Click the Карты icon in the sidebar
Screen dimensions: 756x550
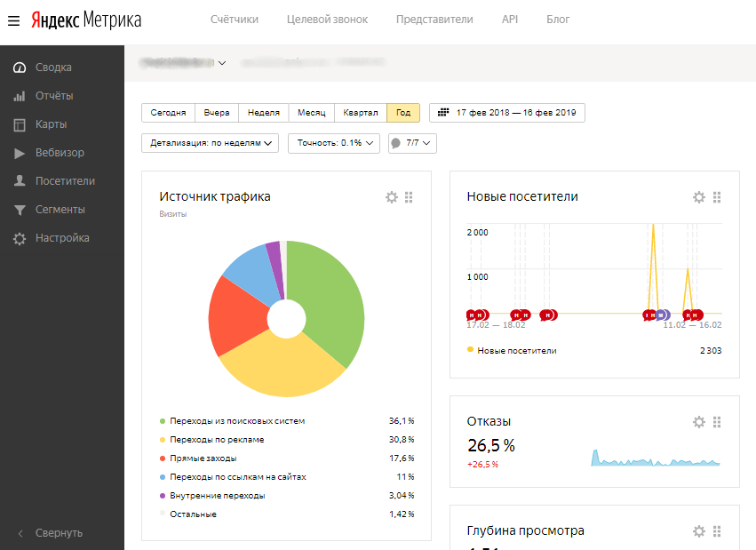pos(20,125)
